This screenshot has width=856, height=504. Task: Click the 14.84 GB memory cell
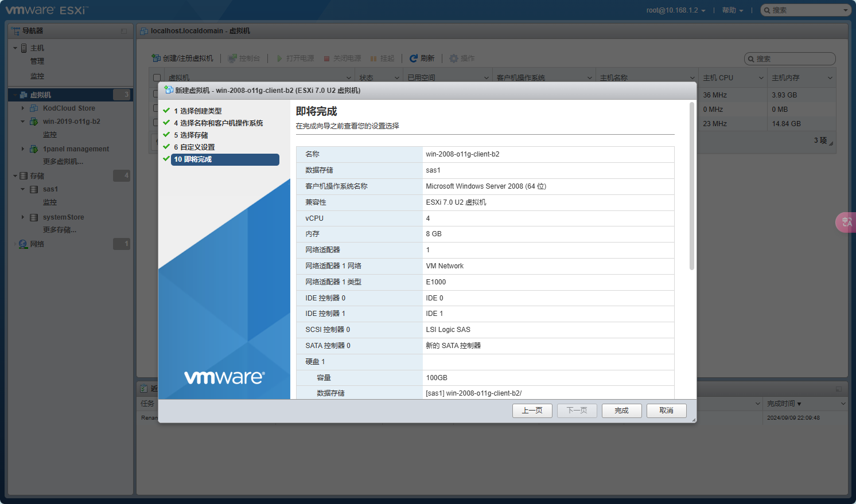tap(786, 124)
